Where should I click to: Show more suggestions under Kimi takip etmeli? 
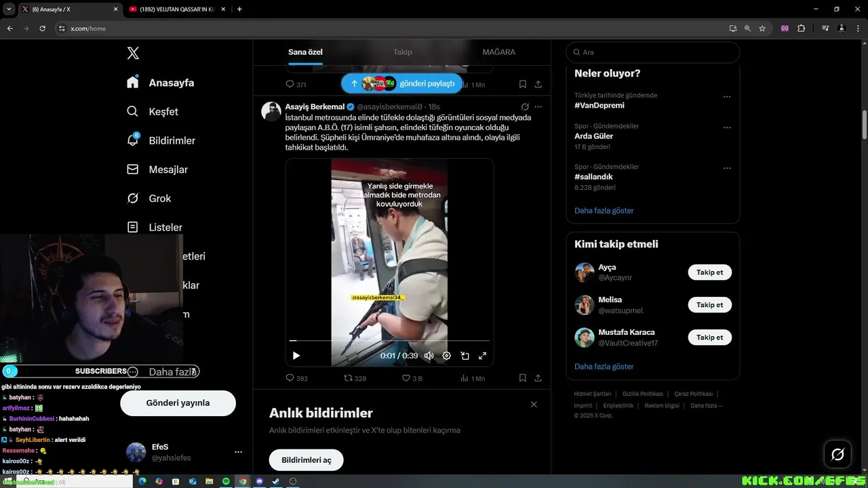pos(604,367)
